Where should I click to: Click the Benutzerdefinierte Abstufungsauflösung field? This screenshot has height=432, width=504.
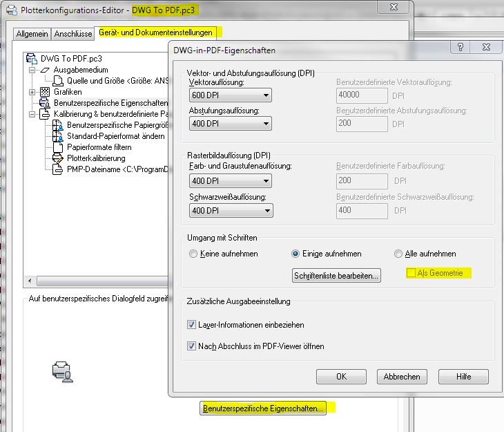point(362,124)
